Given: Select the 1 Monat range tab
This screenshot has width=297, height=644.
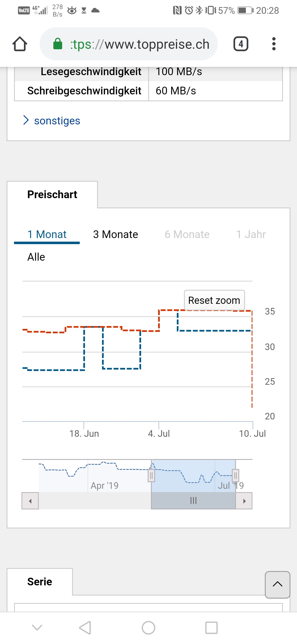Looking at the screenshot, I should tap(47, 234).
